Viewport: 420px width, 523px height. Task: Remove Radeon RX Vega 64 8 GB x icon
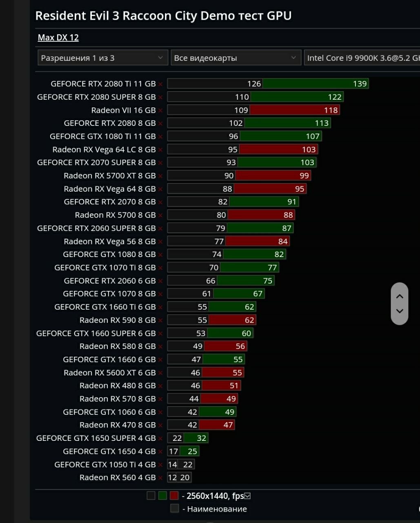tap(160, 189)
